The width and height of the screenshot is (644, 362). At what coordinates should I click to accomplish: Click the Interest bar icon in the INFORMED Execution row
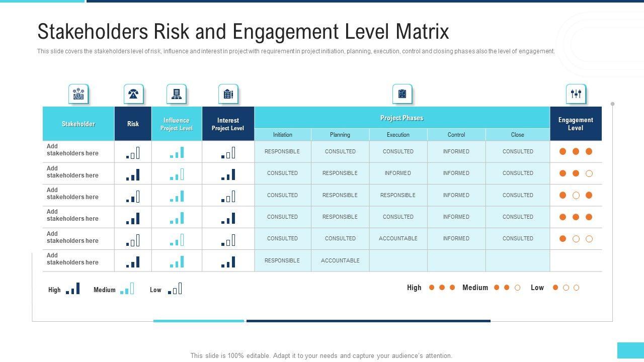coord(228,174)
